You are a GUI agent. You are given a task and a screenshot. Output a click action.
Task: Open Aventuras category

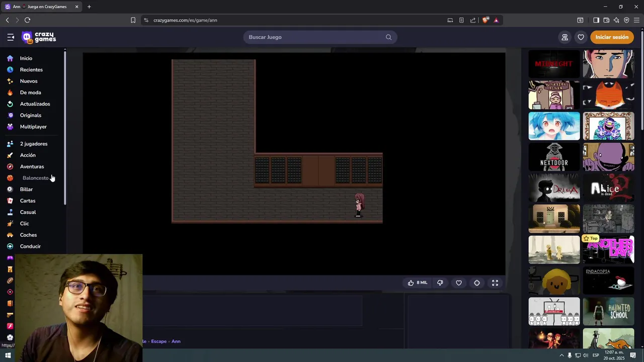coord(32,166)
